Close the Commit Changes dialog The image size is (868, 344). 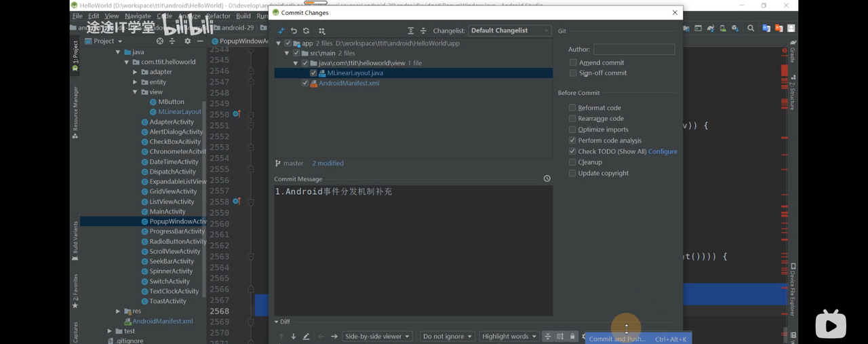pyautogui.click(x=675, y=12)
